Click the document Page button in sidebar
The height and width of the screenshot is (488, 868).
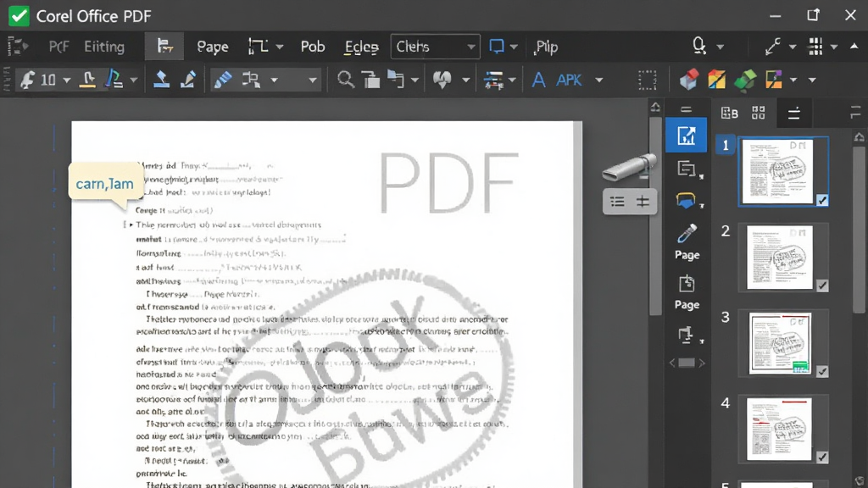687,292
